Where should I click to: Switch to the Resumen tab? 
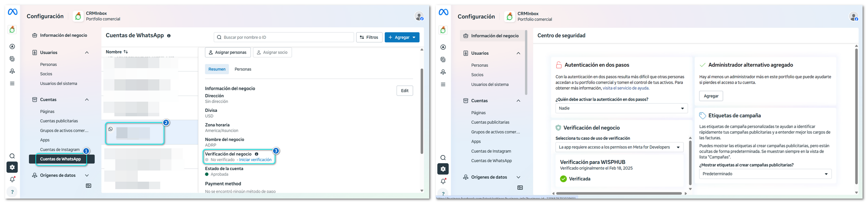(x=217, y=69)
